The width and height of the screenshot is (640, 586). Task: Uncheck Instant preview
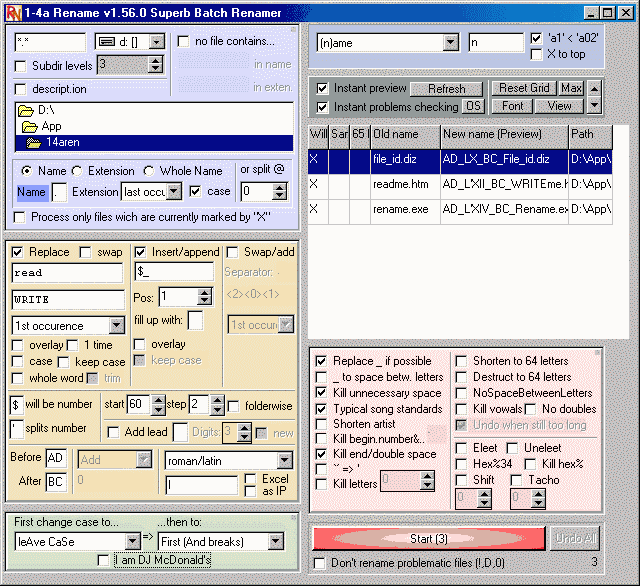[x=322, y=88]
